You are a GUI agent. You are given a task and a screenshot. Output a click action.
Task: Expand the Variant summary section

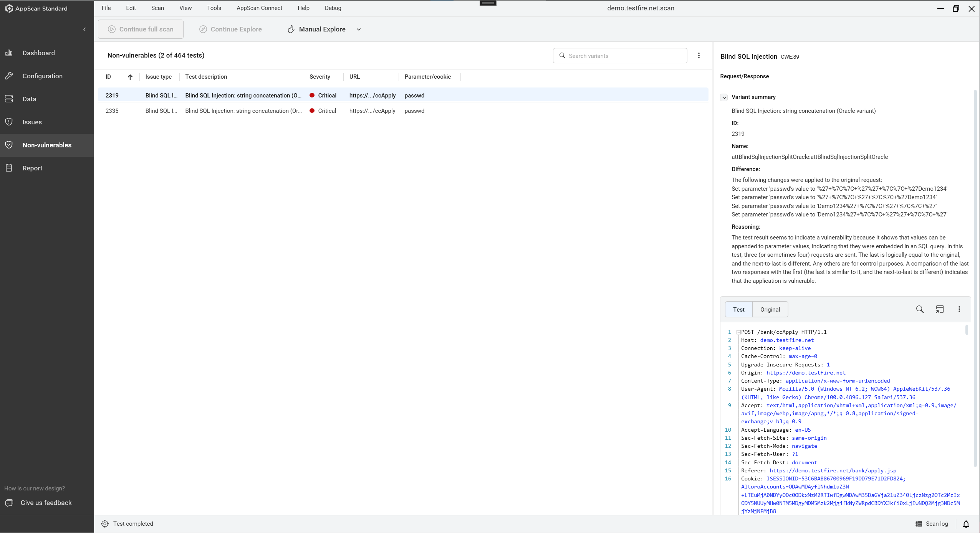[725, 97]
